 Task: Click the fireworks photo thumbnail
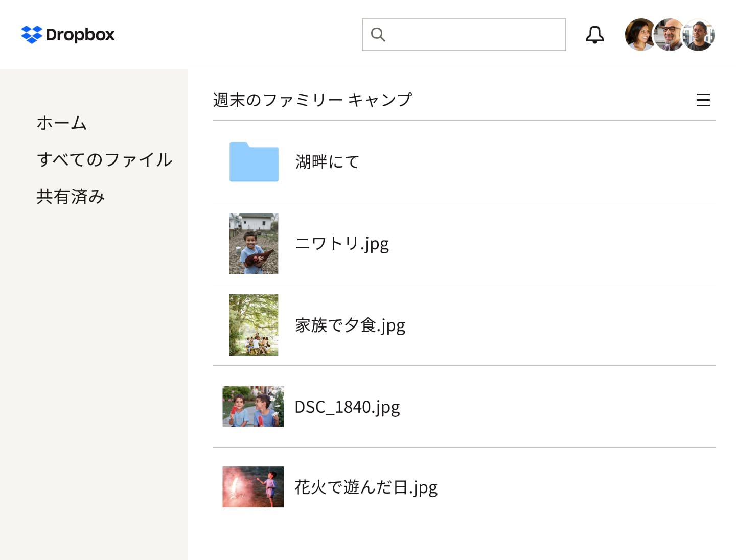click(x=252, y=487)
